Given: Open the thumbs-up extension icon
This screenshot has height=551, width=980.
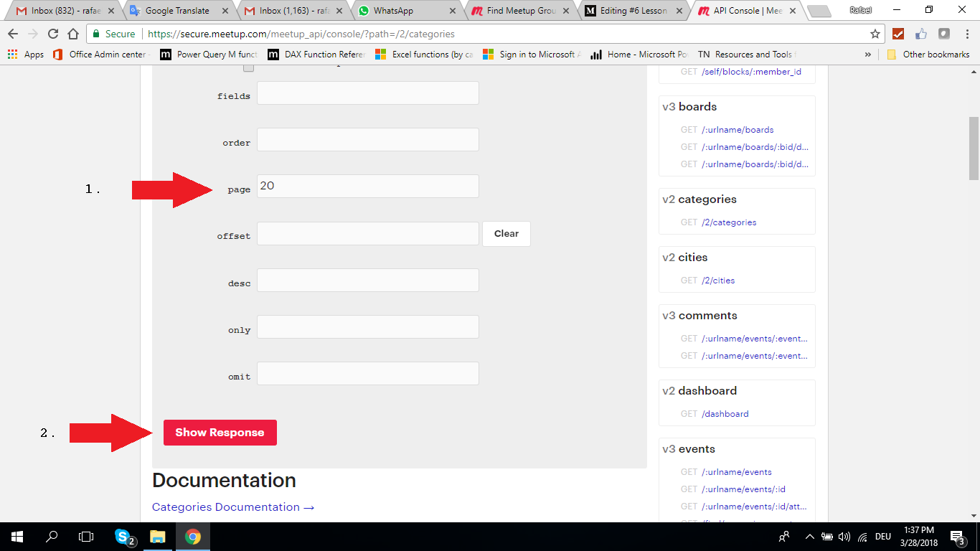Looking at the screenshot, I should tap(922, 33).
